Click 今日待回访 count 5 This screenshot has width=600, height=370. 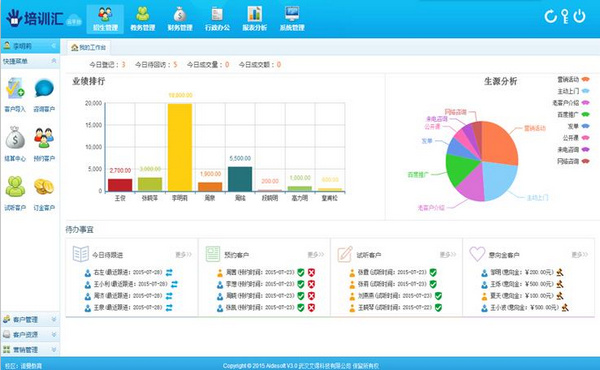pos(175,65)
